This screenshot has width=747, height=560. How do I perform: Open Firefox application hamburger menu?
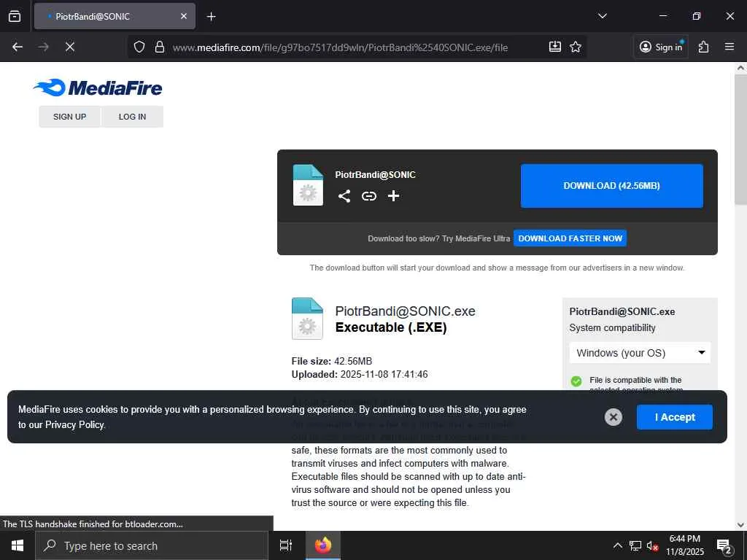point(729,47)
